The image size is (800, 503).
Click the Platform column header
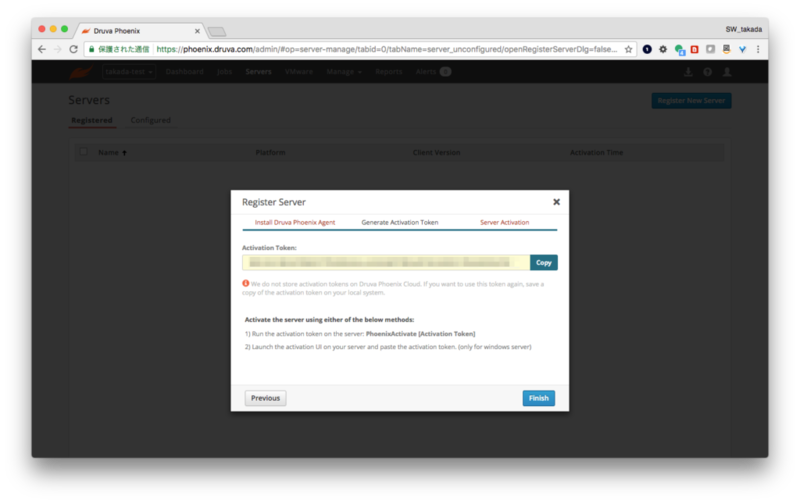point(270,153)
